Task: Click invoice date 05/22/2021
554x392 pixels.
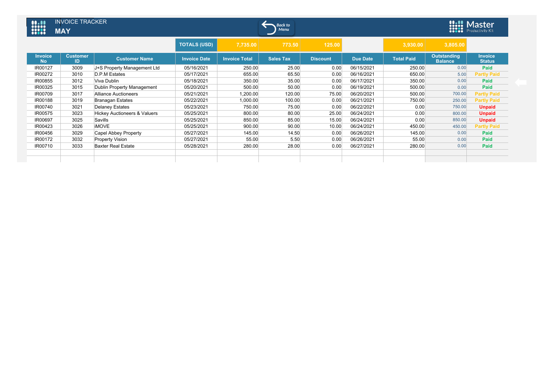Action: point(196,100)
